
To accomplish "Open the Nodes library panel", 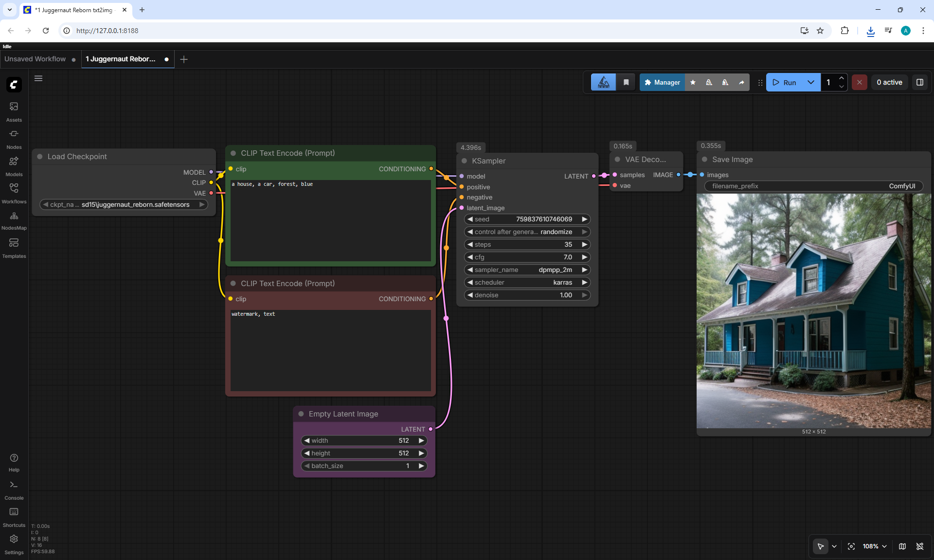I will (14, 139).
